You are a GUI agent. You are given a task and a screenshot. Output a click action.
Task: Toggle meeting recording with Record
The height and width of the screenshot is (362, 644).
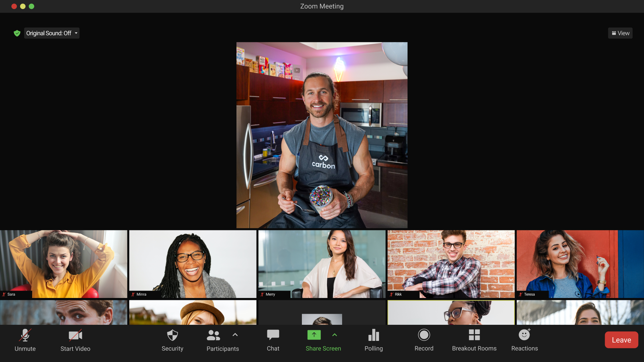424,340
